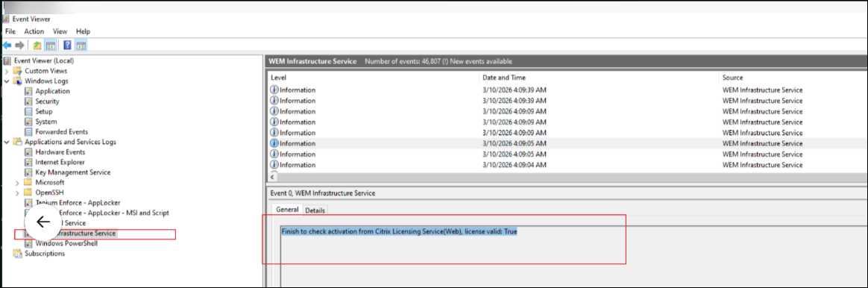Select the Subscriptions node
The height and width of the screenshot is (288, 868).
coord(45,253)
